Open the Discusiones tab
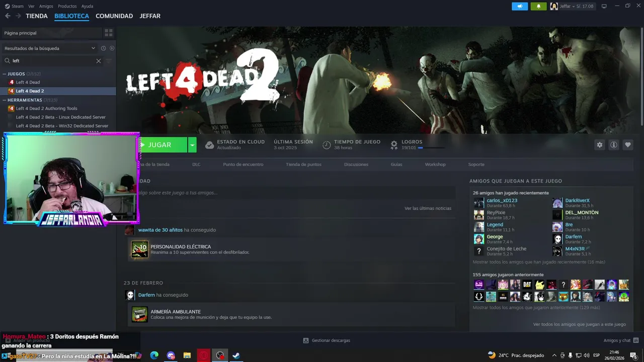 [356, 164]
